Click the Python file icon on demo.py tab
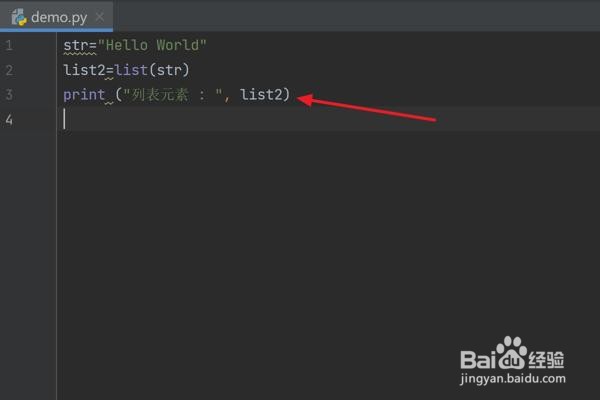This screenshot has height=400, width=600. (19, 17)
